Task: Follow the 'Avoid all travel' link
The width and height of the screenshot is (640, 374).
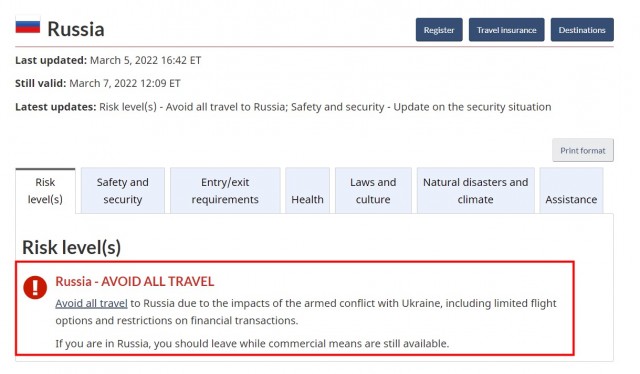Action: click(91, 303)
